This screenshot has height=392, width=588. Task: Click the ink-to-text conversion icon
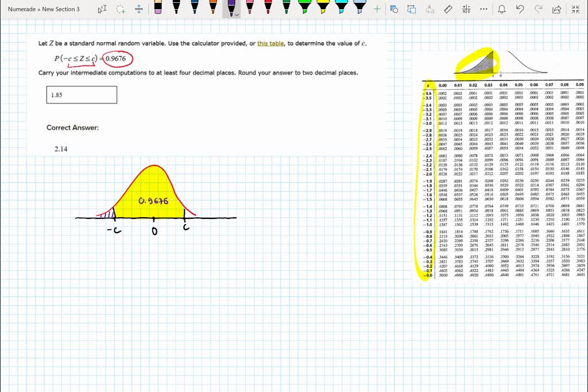click(430, 9)
